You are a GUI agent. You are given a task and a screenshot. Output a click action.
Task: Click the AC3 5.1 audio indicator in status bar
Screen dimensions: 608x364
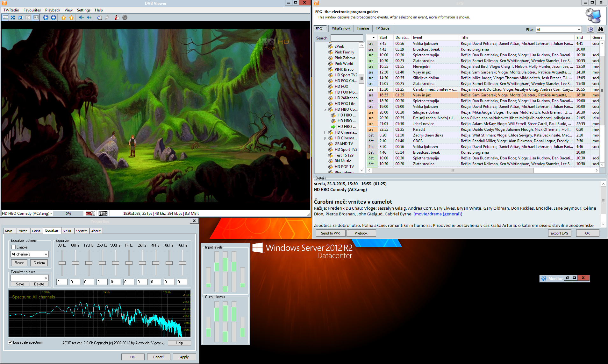coord(90,213)
